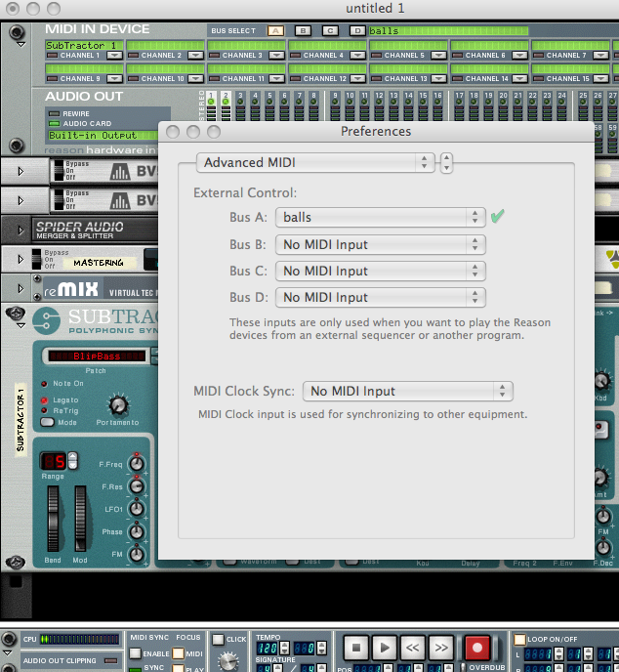Open the Channel 14 device dropdown
The height and width of the screenshot is (672, 619).
(x=519, y=79)
